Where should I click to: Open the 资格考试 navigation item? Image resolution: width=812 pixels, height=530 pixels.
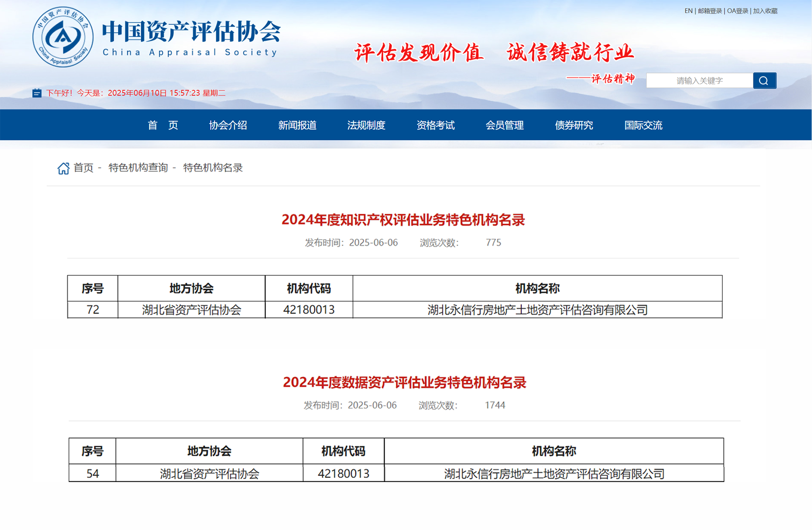436,125
